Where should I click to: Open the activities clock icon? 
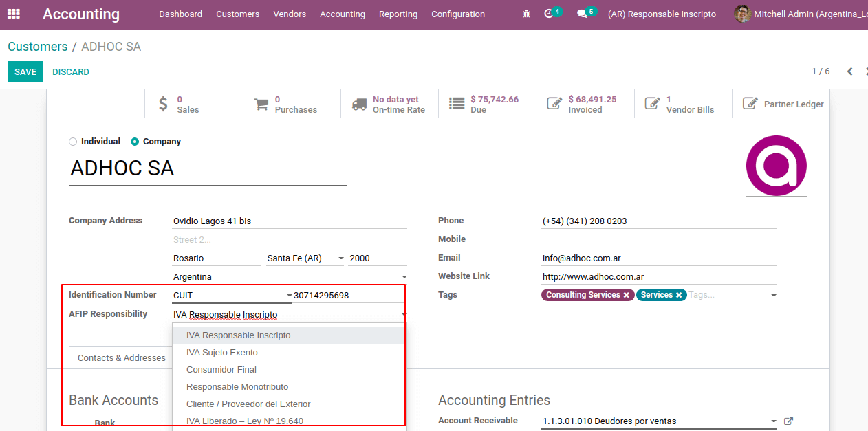point(549,14)
